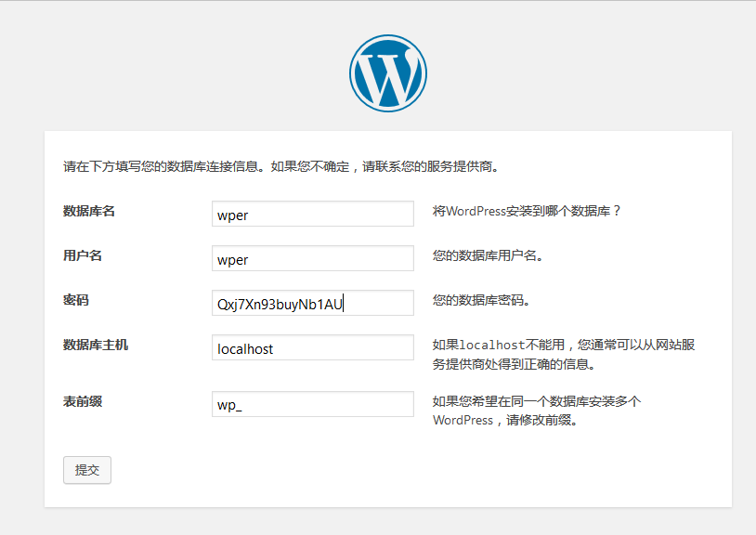Screen dimensions: 756x535
Task: Click the "您的数据库用户名。" description
Action: [488, 256]
